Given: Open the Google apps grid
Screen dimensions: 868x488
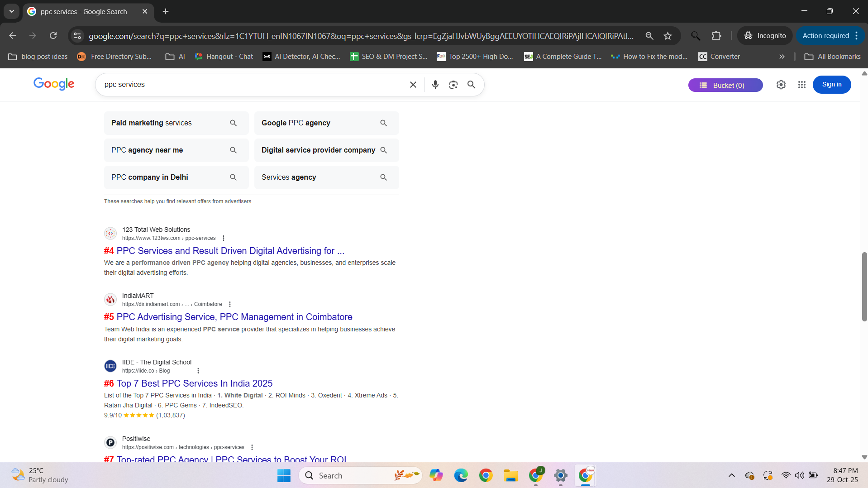Looking at the screenshot, I should point(801,85).
